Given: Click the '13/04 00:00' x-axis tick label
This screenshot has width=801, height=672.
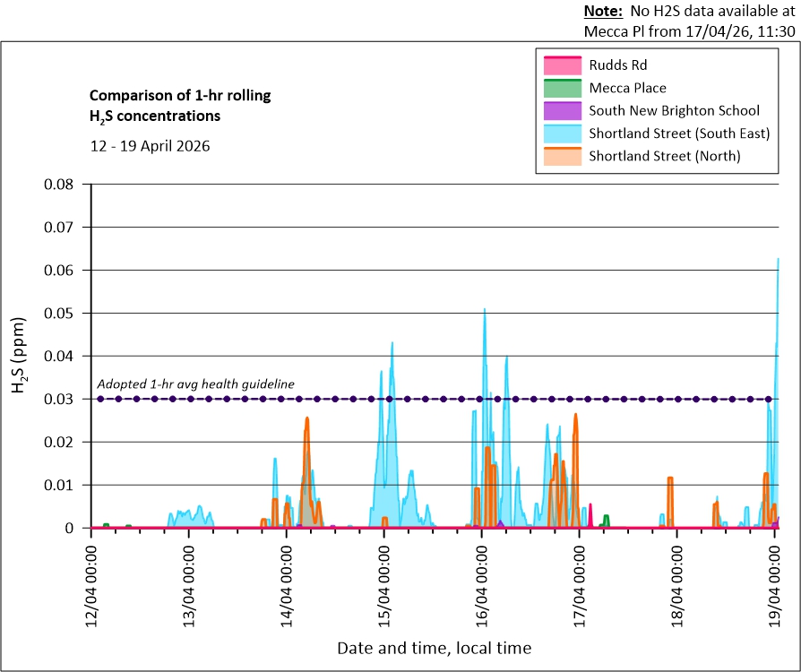Looking at the screenshot, I should (189, 578).
